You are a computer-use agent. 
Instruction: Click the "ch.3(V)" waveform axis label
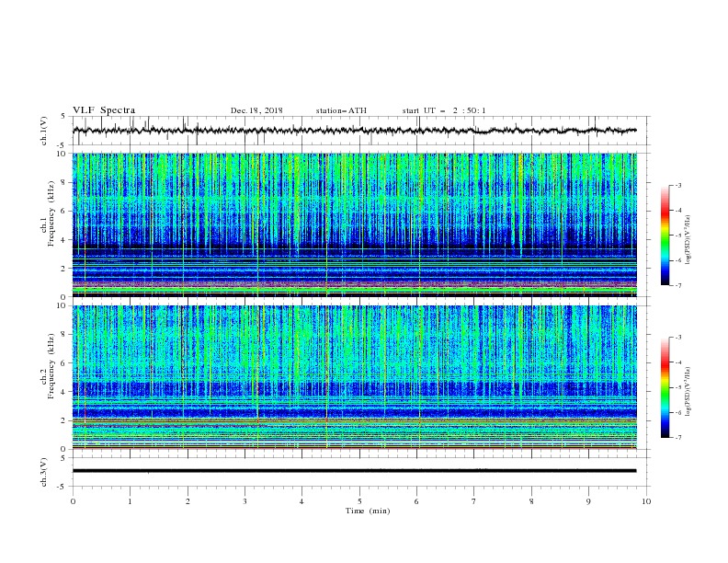[44, 472]
